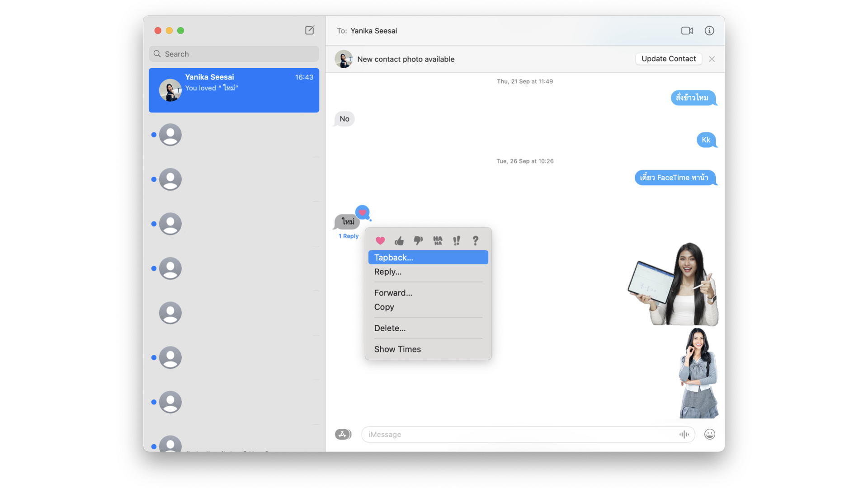Open the 1 Reply thread link
The width and height of the screenshot is (868, 488).
348,236
